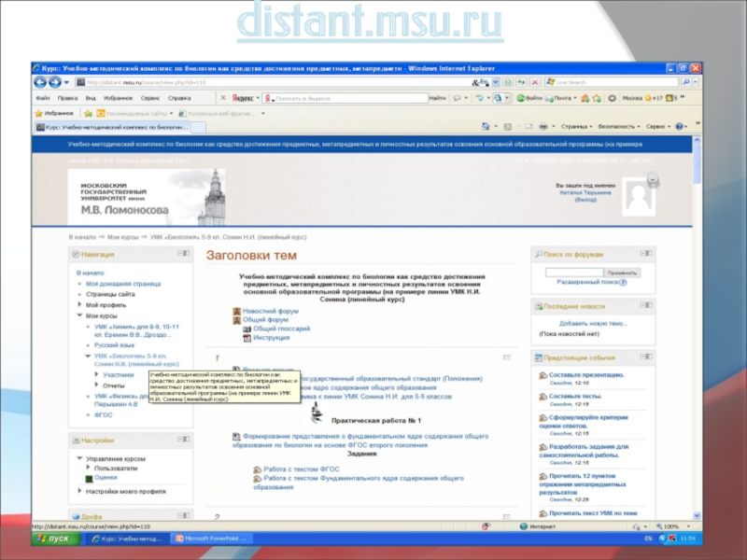Click the Яндекс logo on the toolbar
Viewport: 747px width, 560px height.
(x=243, y=98)
